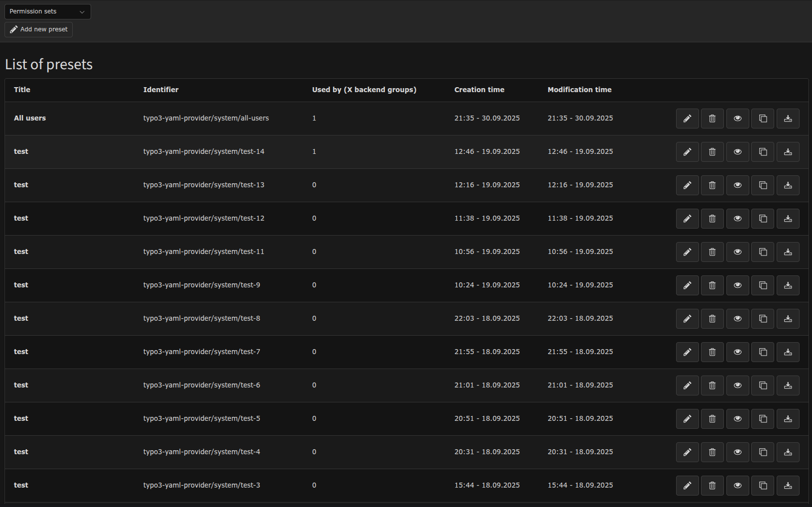Delete the test-3 preset

point(712,486)
